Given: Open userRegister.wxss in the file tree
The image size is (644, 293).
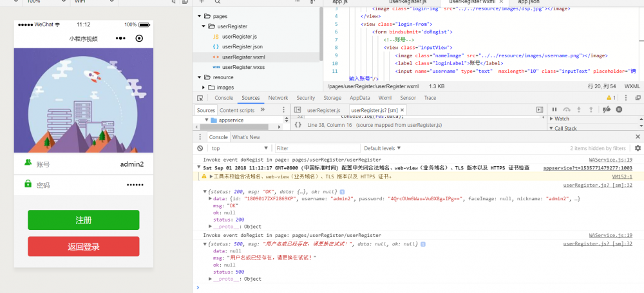Looking at the screenshot, I should (243, 67).
